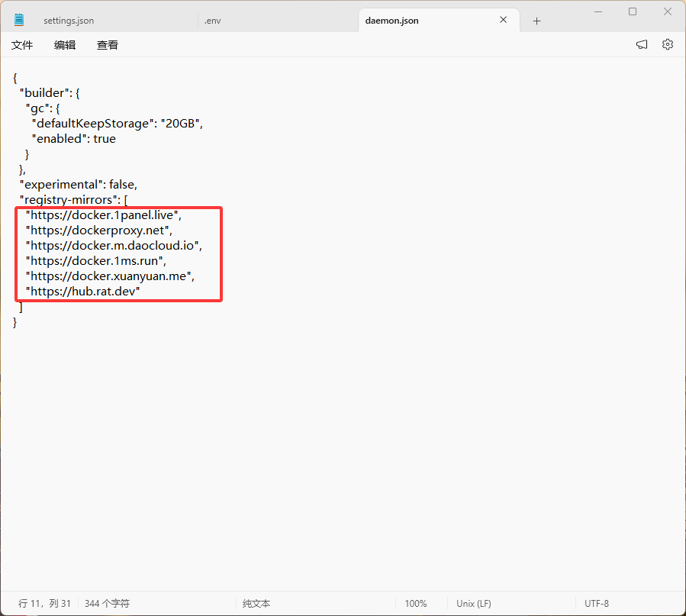The height and width of the screenshot is (616, 686).
Task: Click the Notepad app icon
Action: (19, 20)
